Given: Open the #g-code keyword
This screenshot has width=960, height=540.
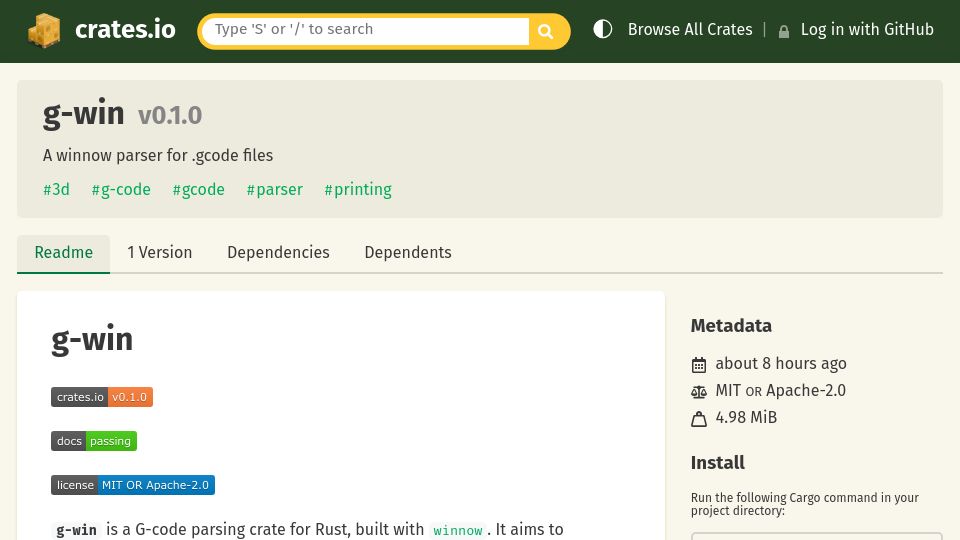Looking at the screenshot, I should point(121,190).
